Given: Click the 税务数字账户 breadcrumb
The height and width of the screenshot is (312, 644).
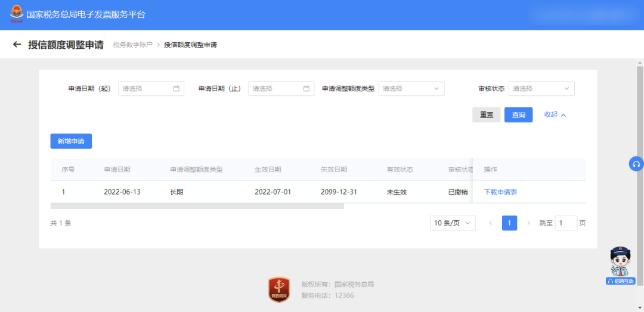Looking at the screenshot, I should tap(132, 45).
